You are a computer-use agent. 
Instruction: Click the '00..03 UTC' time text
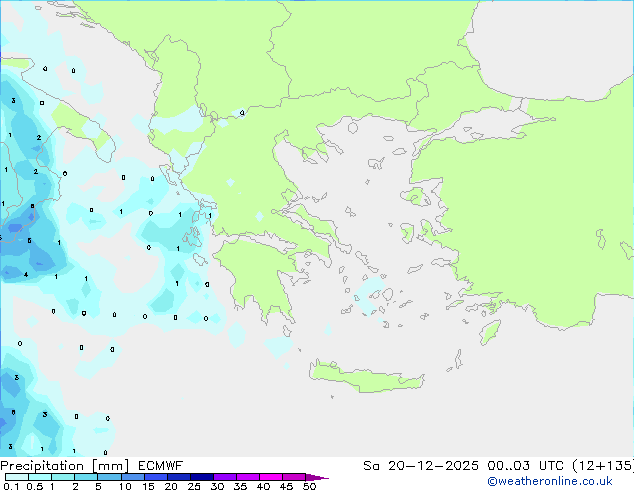[525, 466]
